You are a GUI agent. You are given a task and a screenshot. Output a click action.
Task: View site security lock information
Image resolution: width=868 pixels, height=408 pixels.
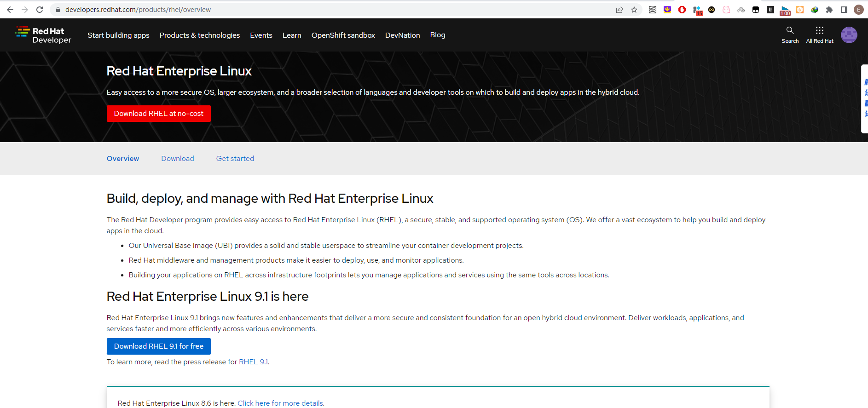[58, 10]
